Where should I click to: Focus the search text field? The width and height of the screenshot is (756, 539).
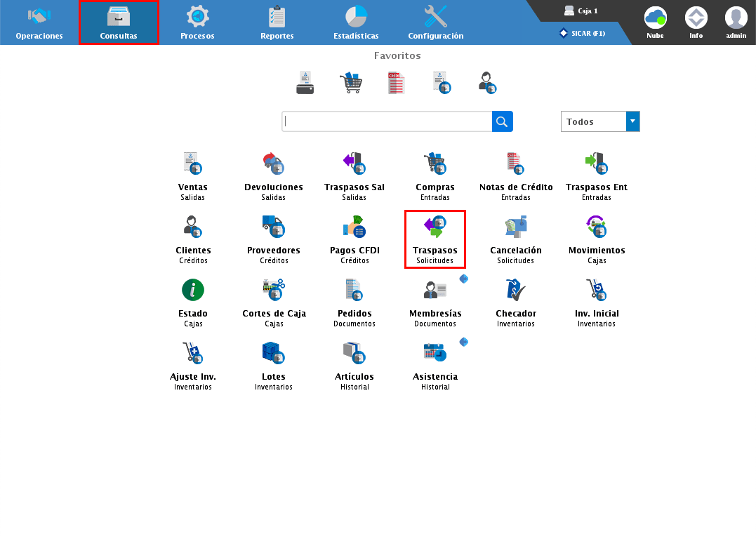(387, 121)
